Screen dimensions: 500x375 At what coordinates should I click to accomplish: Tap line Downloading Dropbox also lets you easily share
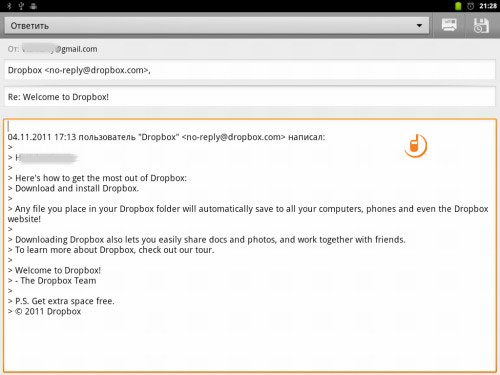click(x=206, y=240)
